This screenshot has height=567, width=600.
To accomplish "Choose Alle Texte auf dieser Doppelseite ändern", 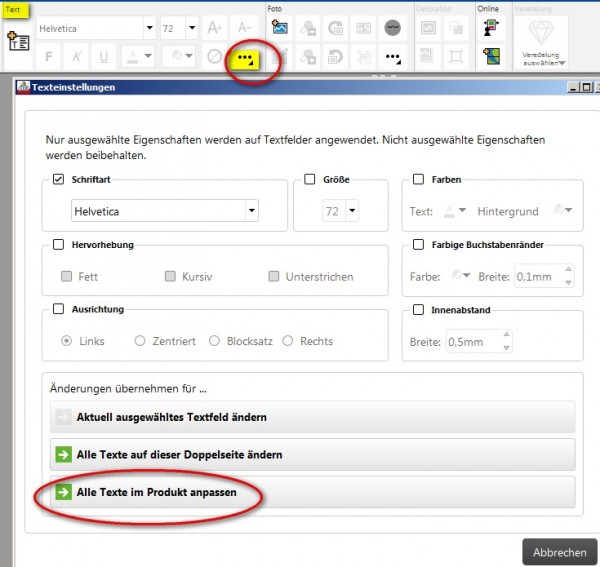I will pyautogui.click(x=312, y=455).
